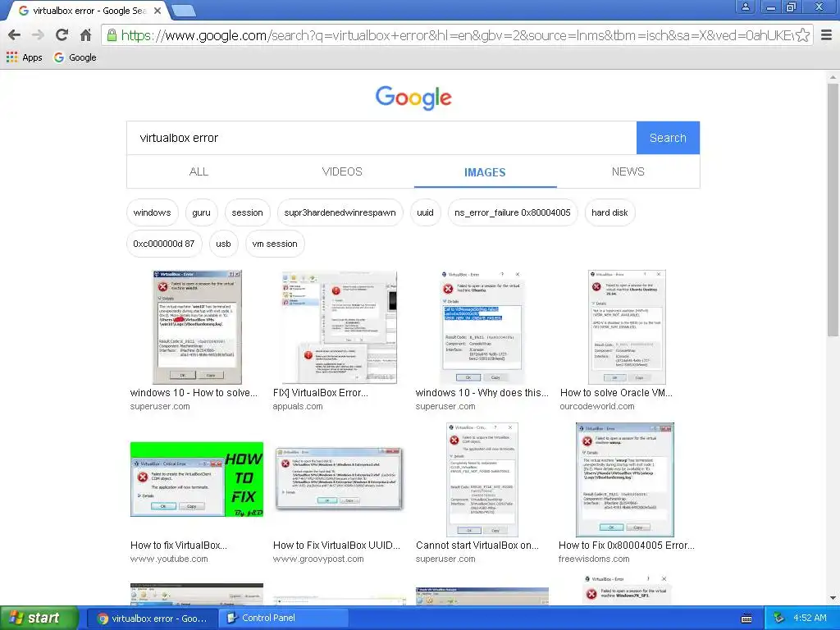Click 'How to Fix 0x80004005 Error...' title

click(626, 546)
